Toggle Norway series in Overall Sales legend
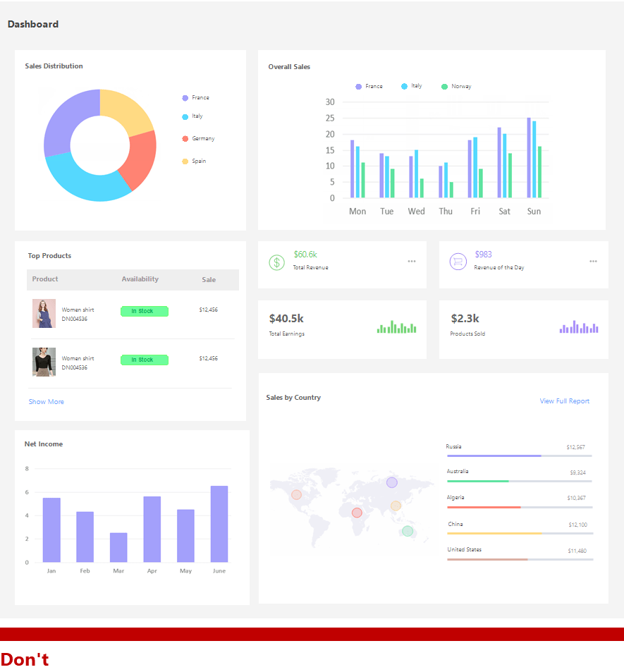 [456, 86]
